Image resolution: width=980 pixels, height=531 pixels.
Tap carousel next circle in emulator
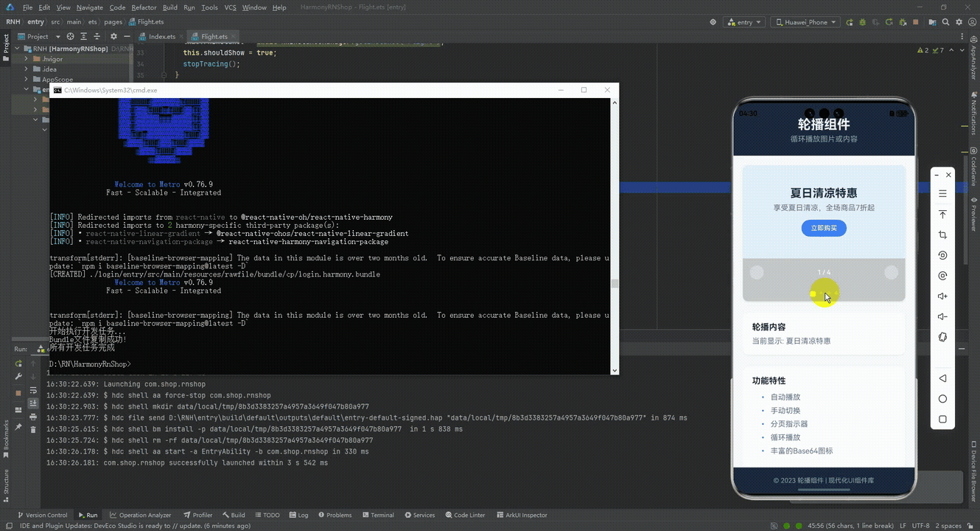click(891, 273)
